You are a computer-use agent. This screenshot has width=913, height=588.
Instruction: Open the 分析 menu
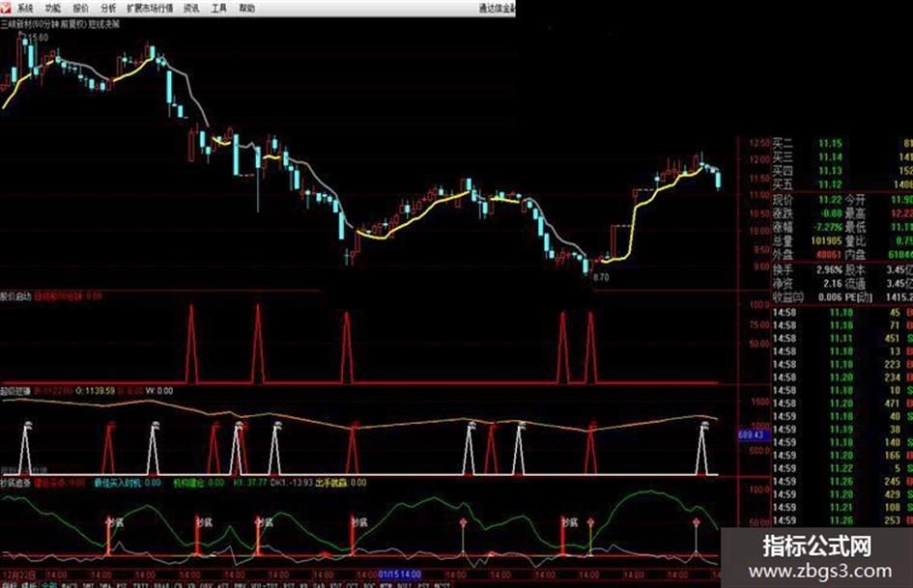point(108,8)
